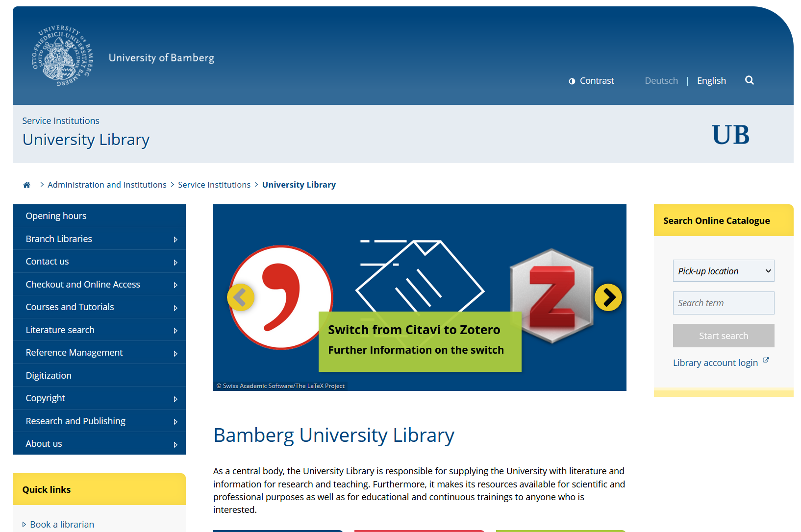Show next slide with right arrow
The width and height of the screenshot is (801, 532).
pos(608,297)
